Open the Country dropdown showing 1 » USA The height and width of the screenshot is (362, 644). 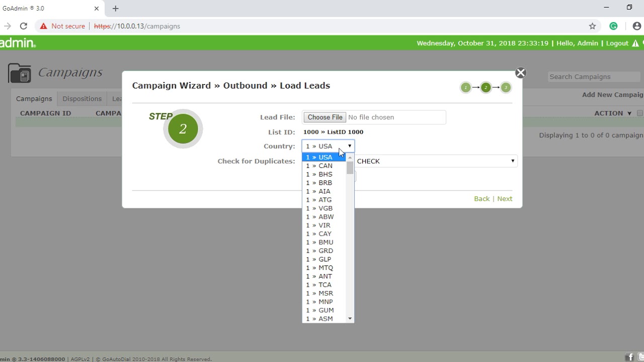pos(328,146)
